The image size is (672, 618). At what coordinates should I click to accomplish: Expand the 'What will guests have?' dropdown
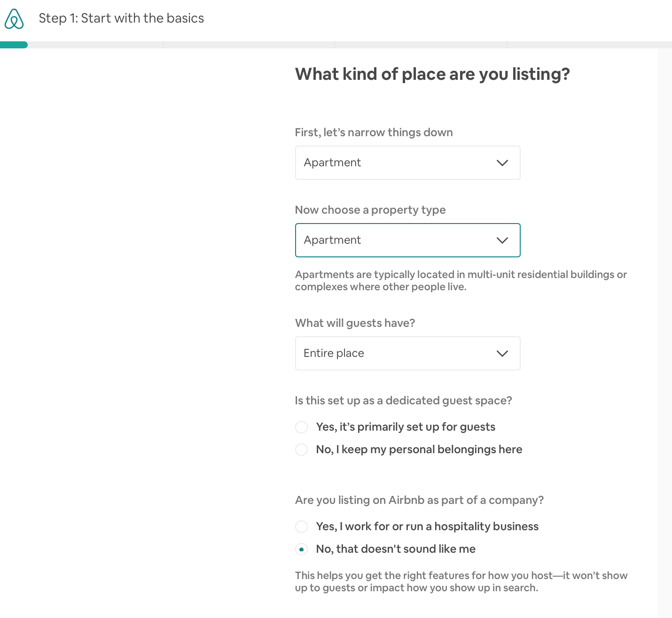(x=407, y=353)
